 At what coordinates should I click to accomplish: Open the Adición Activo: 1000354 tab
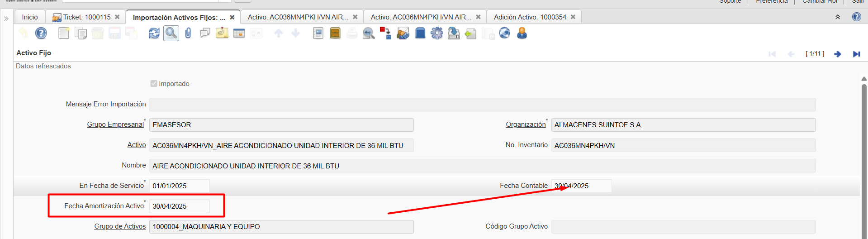click(530, 17)
